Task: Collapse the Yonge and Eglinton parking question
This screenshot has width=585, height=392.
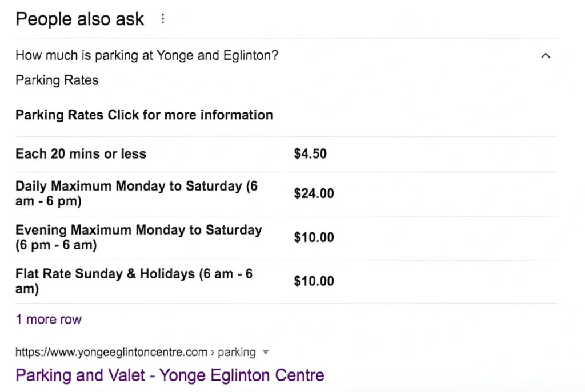Action: 546,56
